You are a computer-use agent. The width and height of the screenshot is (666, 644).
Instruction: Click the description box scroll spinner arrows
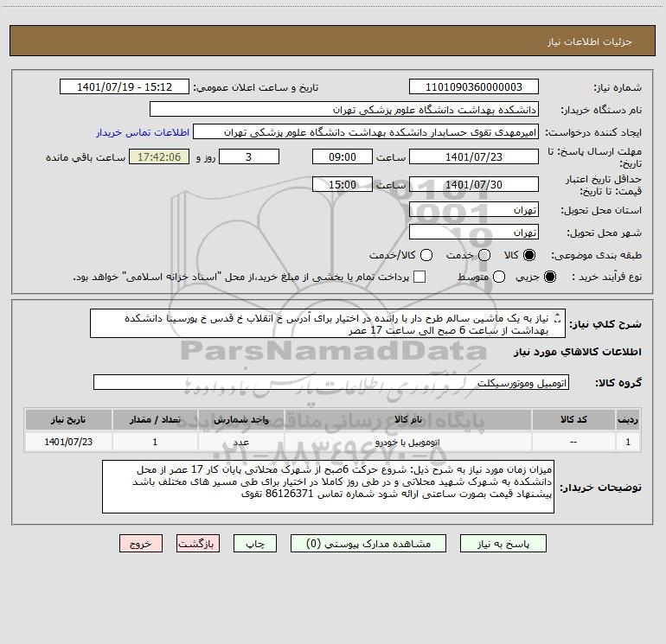tap(558, 318)
